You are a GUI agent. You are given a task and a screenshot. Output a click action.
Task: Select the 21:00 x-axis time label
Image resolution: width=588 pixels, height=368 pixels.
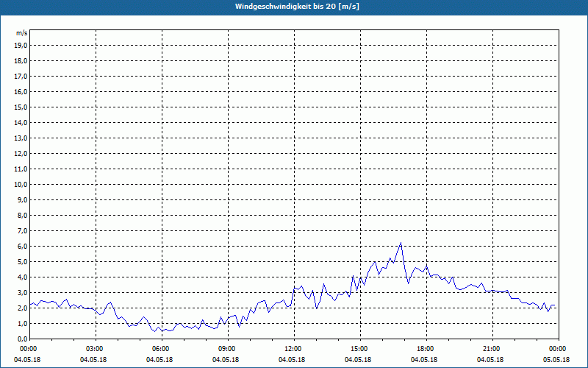click(x=490, y=349)
